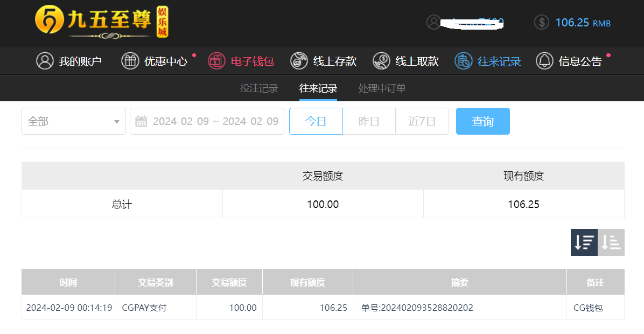Click the 100.00 total transaction amount
644x334 pixels.
click(323, 204)
